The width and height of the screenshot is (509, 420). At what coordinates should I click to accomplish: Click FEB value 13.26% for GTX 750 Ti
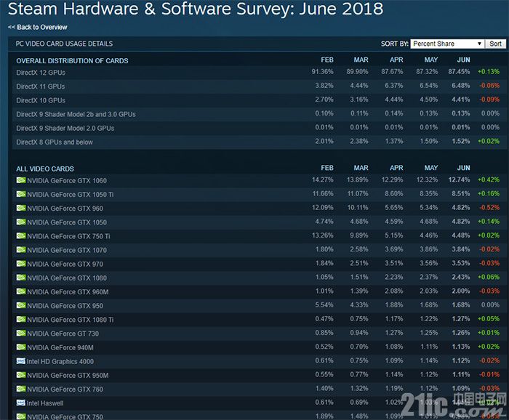pos(323,235)
